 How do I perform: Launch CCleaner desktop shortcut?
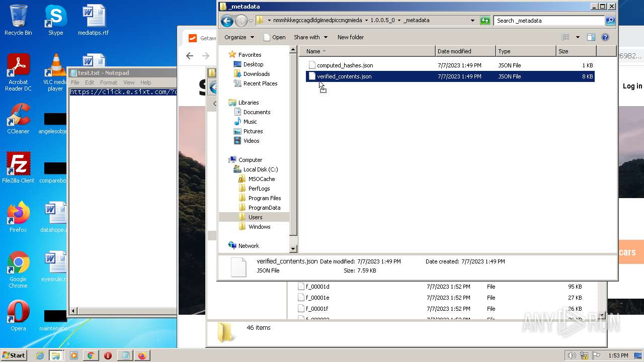[18, 119]
